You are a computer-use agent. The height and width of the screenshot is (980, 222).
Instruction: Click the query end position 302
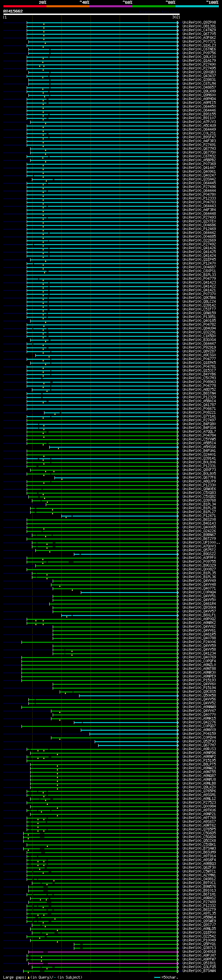175,17
